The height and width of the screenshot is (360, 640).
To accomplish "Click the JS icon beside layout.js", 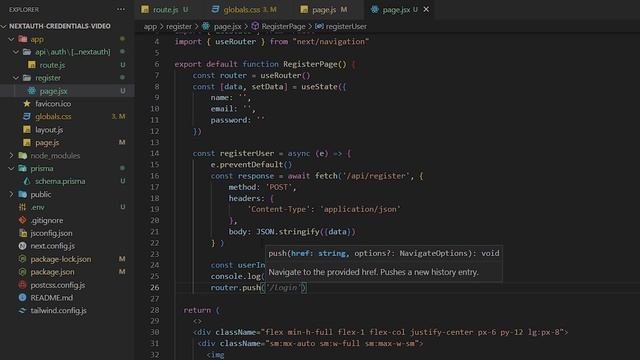I will pos(27,129).
